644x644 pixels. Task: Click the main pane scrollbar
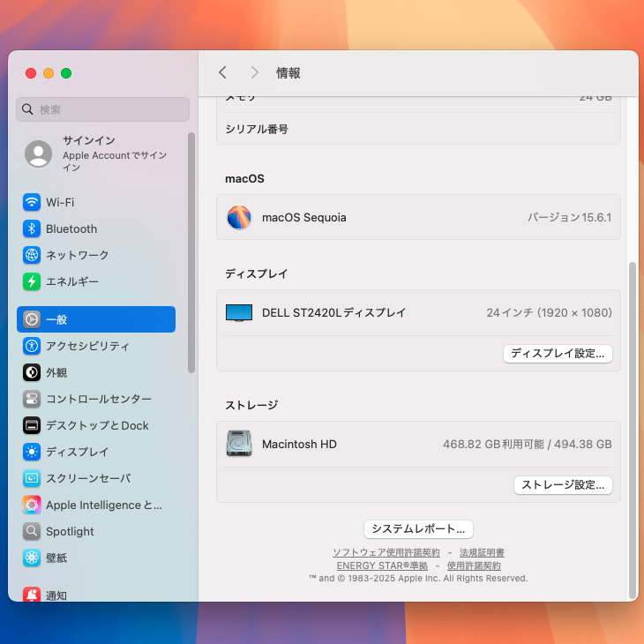(633, 430)
